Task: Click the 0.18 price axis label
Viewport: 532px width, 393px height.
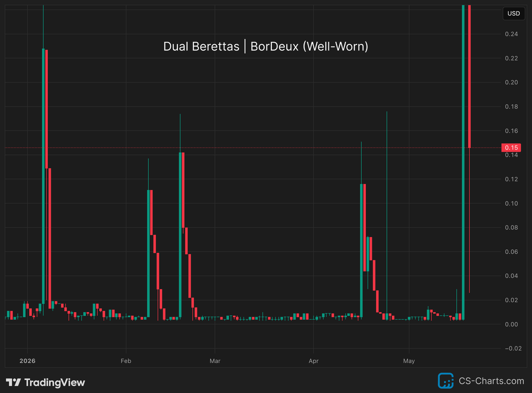Action: pos(511,106)
